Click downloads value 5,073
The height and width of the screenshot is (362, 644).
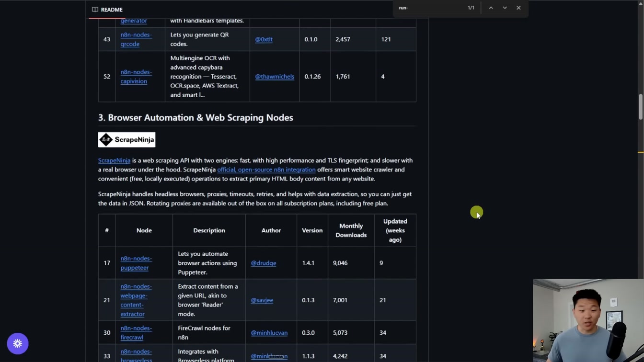pyautogui.click(x=340, y=333)
